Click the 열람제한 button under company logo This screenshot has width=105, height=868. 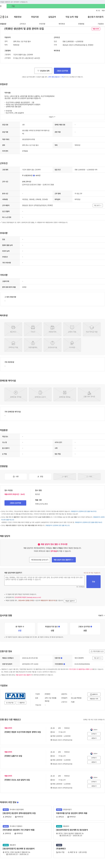pyautogui.click(x=21, y=703)
